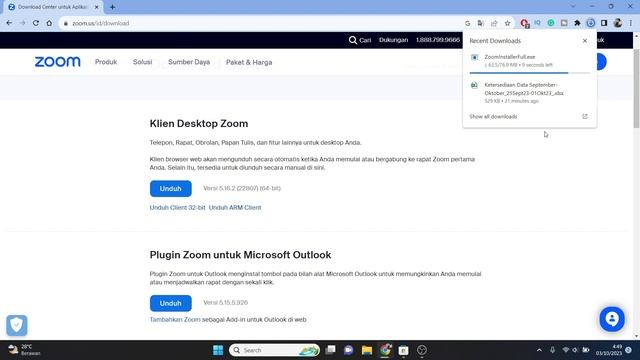The image size is (640, 360).
Task: Click Unduh for Outlook plugin
Action: [171, 303]
